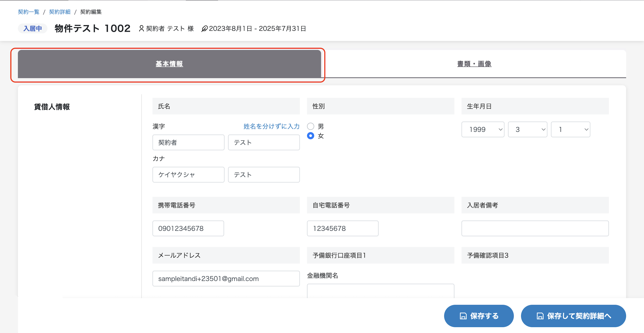Click the 物件テスト 1002 title

(x=92, y=28)
